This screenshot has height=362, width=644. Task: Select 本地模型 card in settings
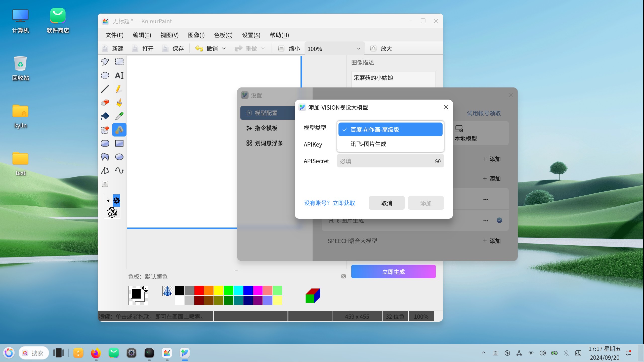tap(481, 133)
